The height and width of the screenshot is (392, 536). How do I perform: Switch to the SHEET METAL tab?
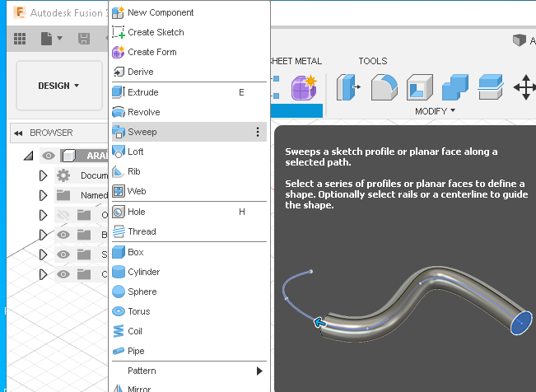point(296,61)
